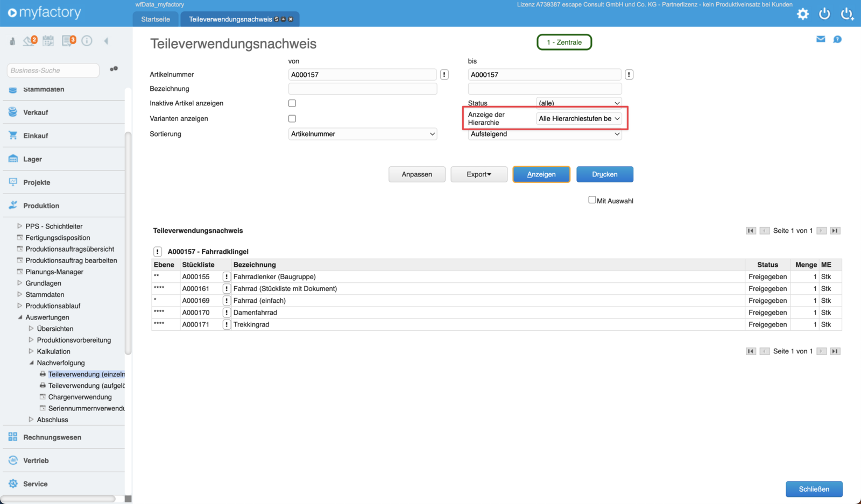Screen dimensions: 861x504
Task: Open the calendar icon in sidebar toolbar
Action: (x=48, y=41)
